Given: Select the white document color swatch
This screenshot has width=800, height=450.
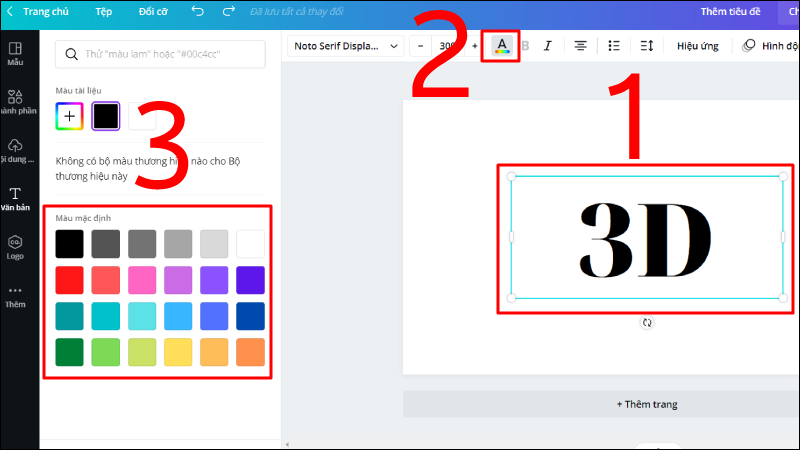Looking at the screenshot, I should 142,116.
